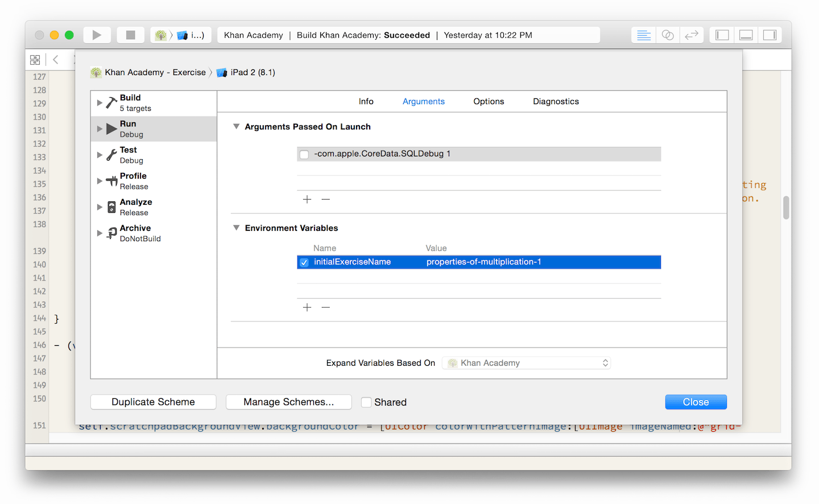Toggle the Navigator panel
This screenshot has width=819, height=504.
click(x=722, y=35)
